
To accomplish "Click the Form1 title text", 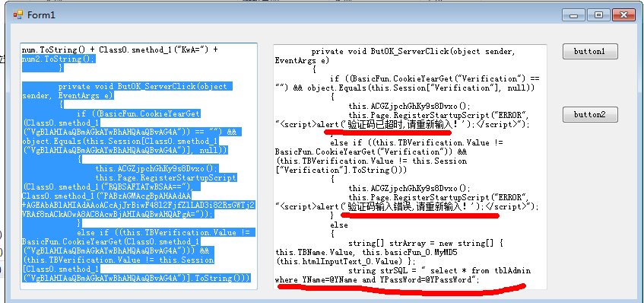I will tap(41, 15).
